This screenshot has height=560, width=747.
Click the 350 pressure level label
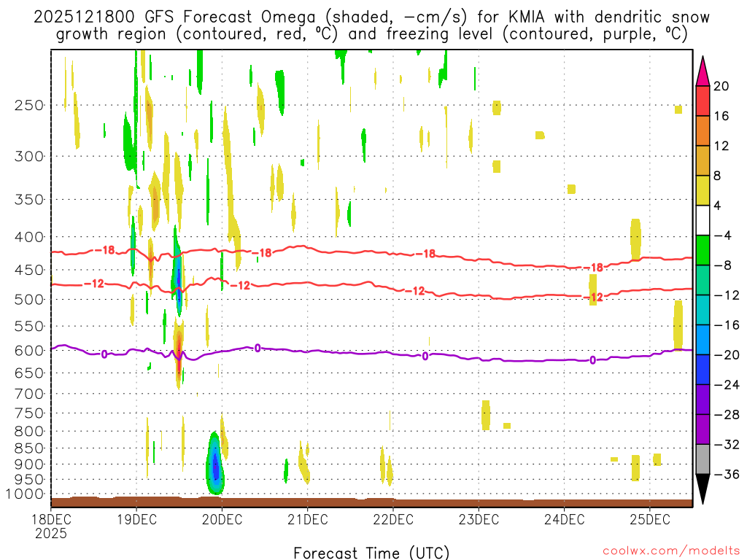pyautogui.click(x=29, y=199)
